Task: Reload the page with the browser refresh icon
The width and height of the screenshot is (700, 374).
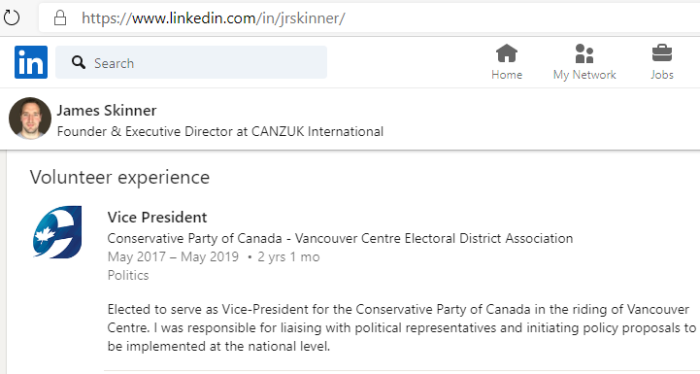Action: pyautogui.click(x=12, y=18)
